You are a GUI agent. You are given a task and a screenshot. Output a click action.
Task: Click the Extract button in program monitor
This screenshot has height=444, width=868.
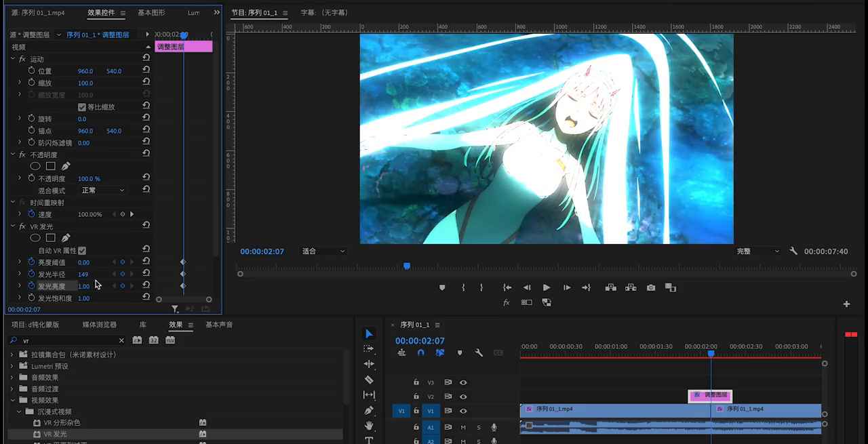coord(631,287)
